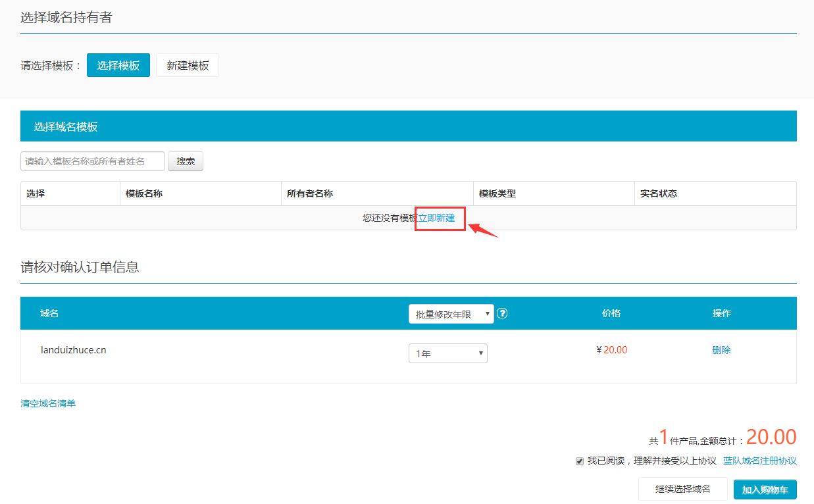Click the help question mark icon
The image size is (814, 504).
[x=502, y=314]
